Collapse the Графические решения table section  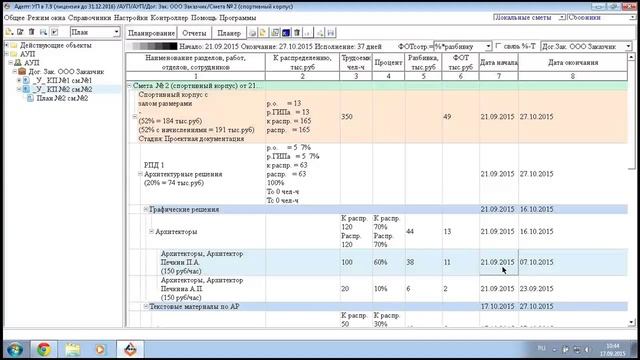[x=146, y=209]
